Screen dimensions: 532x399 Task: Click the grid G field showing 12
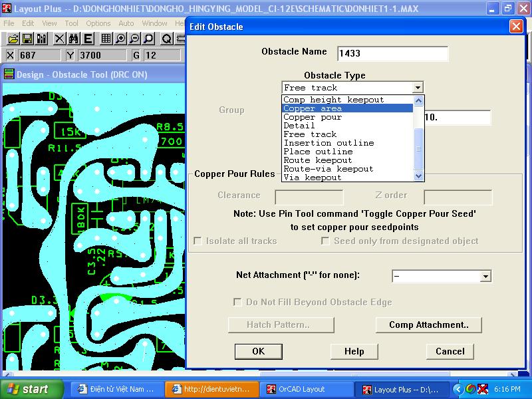[x=162, y=55]
